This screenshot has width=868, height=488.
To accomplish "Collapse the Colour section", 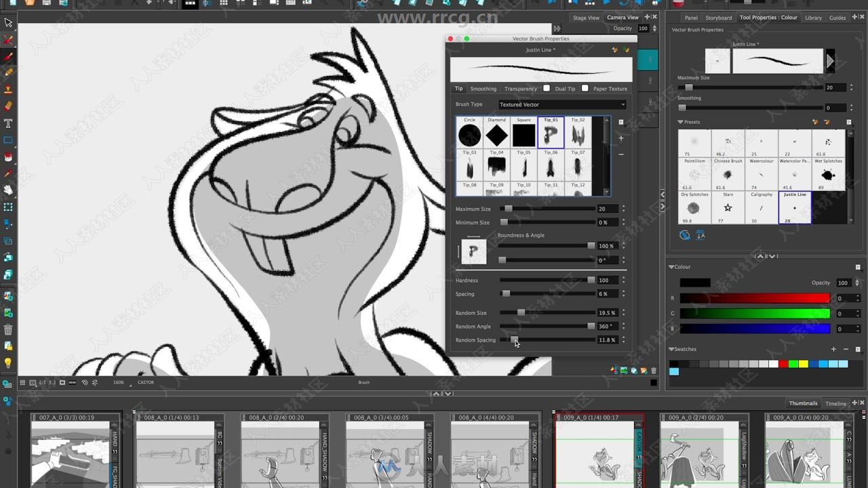I will tap(671, 267).
